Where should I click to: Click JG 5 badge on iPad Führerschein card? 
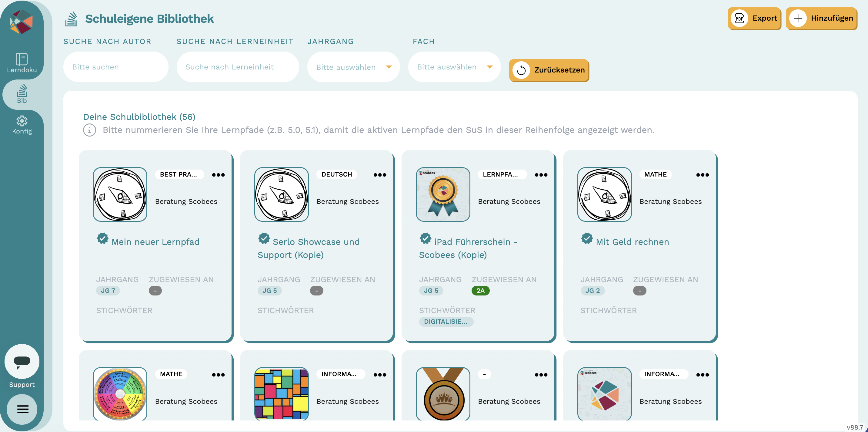[x=431, y=291]
